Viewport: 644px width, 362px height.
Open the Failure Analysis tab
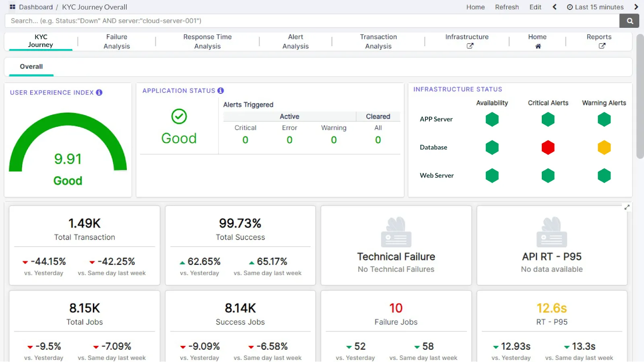coord(117,41)
